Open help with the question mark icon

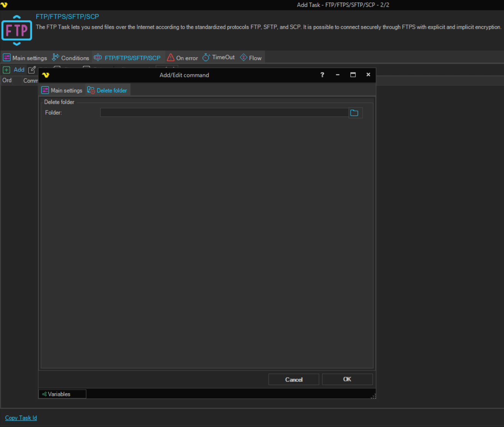(322, 75)
